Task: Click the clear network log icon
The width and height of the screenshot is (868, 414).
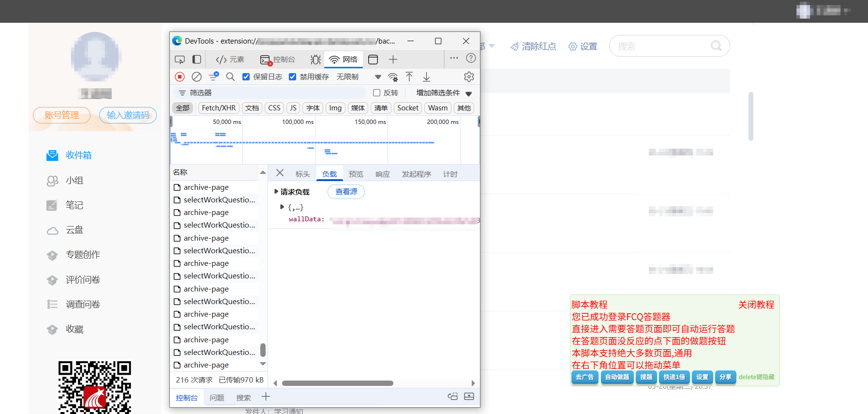Action: [196, 77]
